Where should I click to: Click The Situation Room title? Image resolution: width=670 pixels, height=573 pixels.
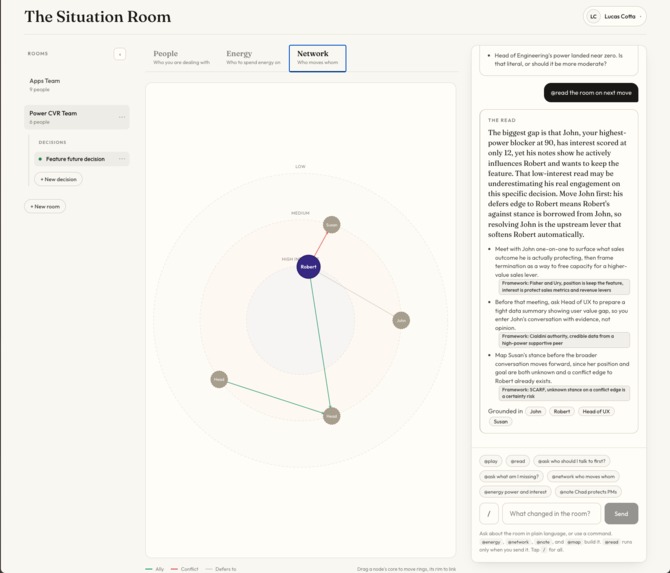coord(98,17)
